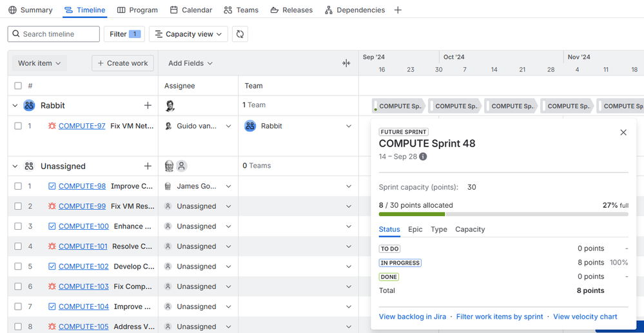Open View velocity chart link
The image size is (644, 333).
(585, 317)
